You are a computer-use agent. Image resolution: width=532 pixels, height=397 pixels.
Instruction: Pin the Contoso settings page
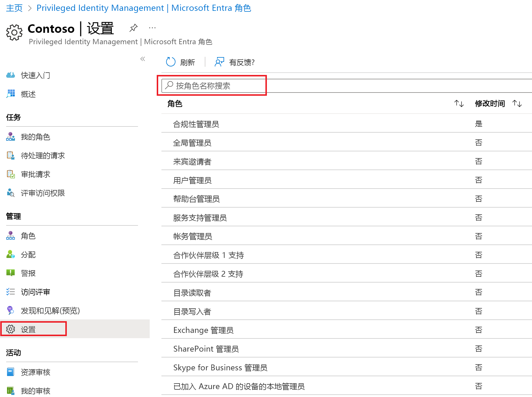(133, 28)
